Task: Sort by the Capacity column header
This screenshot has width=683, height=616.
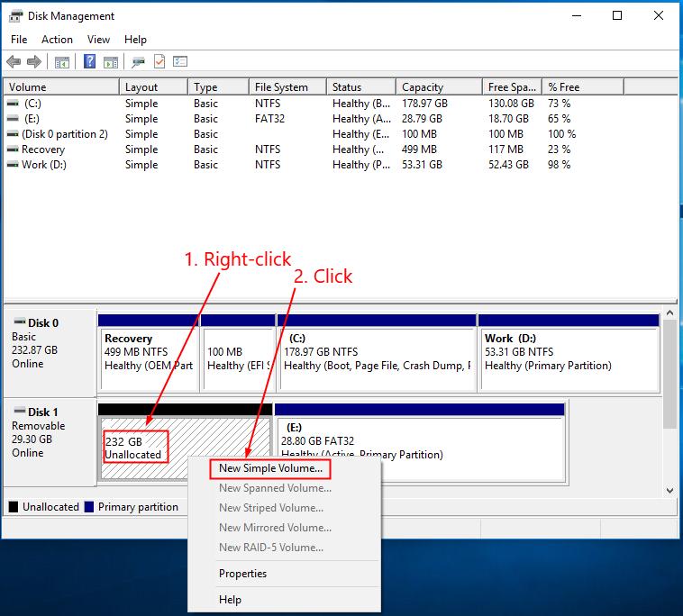Action: (439, 87)
